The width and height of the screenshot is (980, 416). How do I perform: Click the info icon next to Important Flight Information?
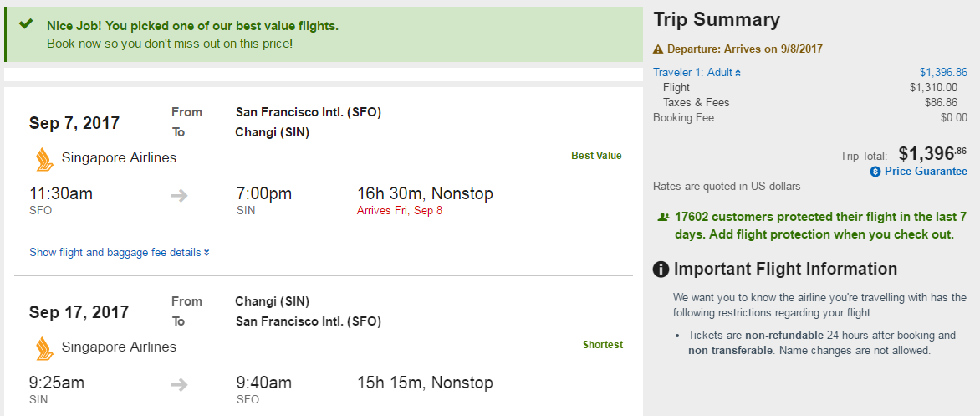tap(661, 270)
